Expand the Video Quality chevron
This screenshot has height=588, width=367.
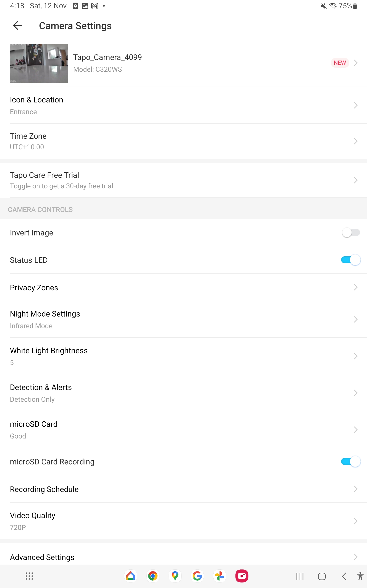pos(355,521)
